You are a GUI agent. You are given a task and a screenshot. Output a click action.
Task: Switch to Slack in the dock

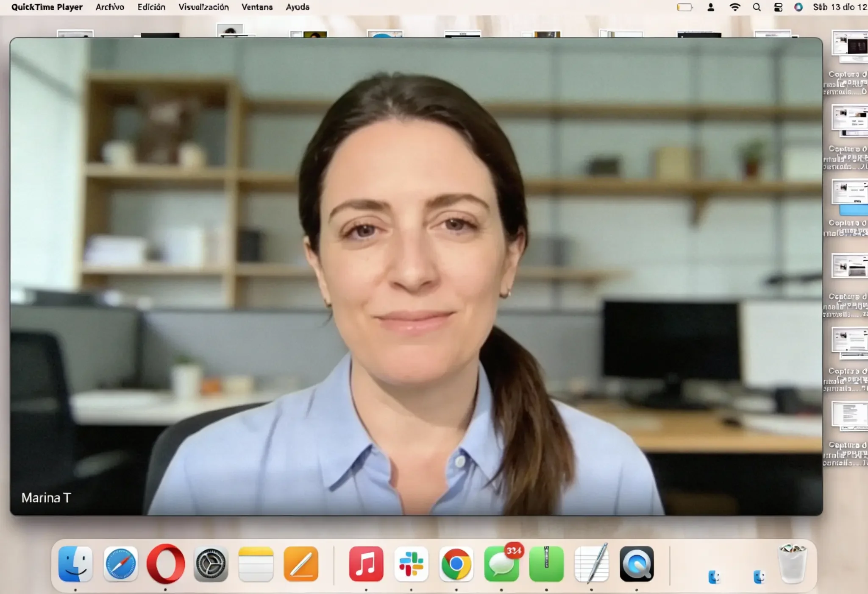[411, 564]
